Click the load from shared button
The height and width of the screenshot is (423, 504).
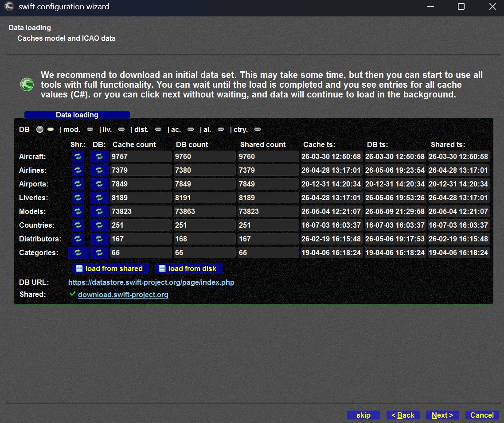point(110,268)
